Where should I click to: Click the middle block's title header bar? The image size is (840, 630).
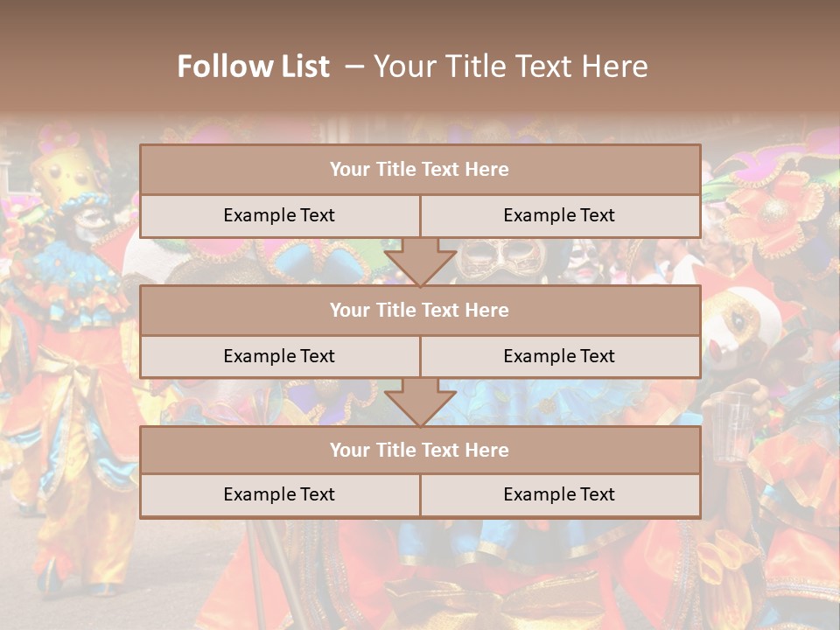[x=420, y=310]
